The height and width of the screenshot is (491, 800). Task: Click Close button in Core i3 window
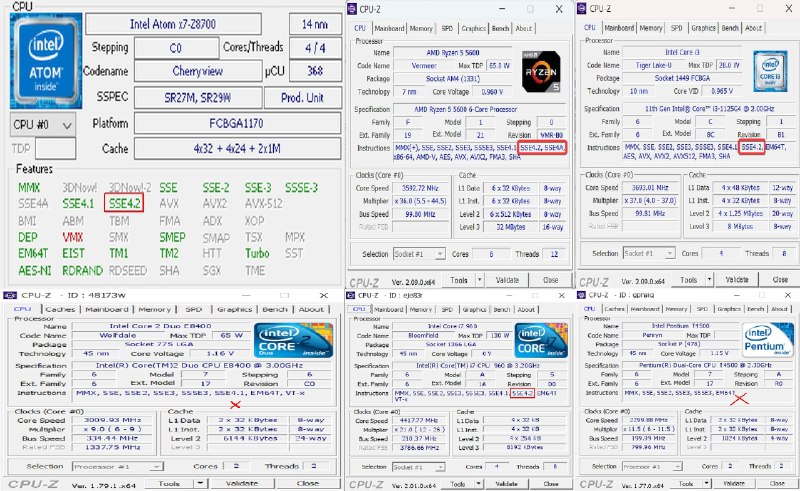780,280
